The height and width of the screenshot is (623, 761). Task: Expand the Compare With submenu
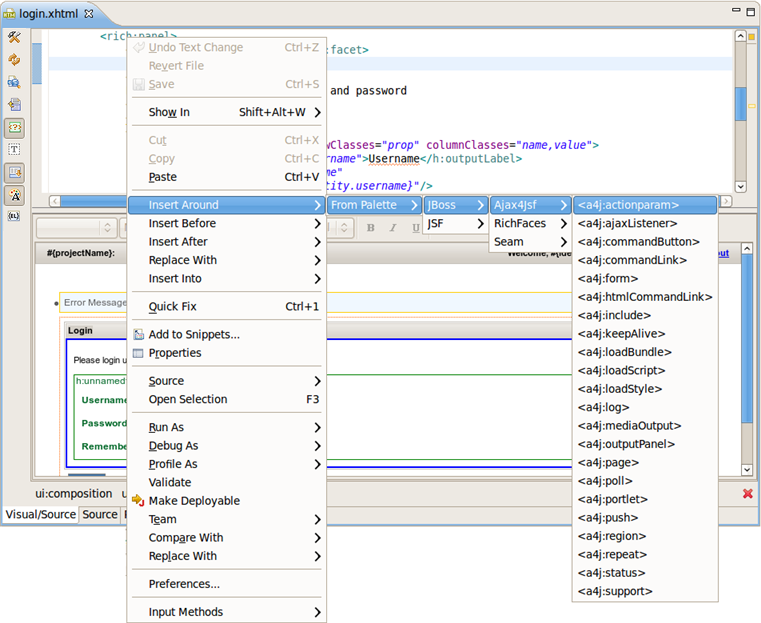coord(227,538)
